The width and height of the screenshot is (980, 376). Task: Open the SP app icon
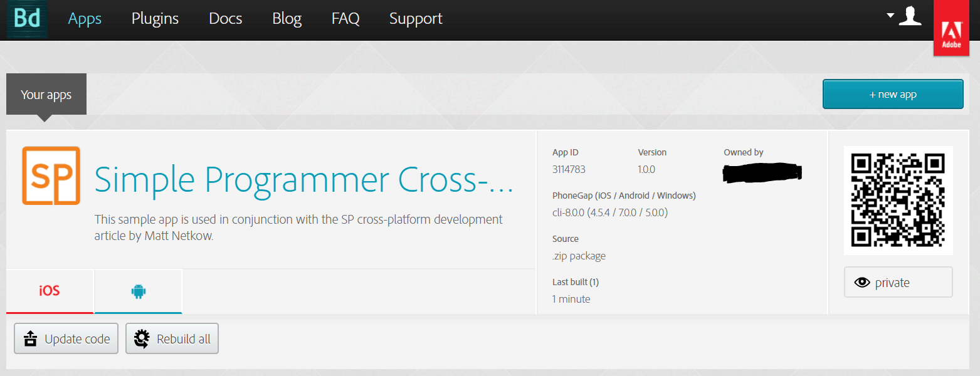point(51,175)
